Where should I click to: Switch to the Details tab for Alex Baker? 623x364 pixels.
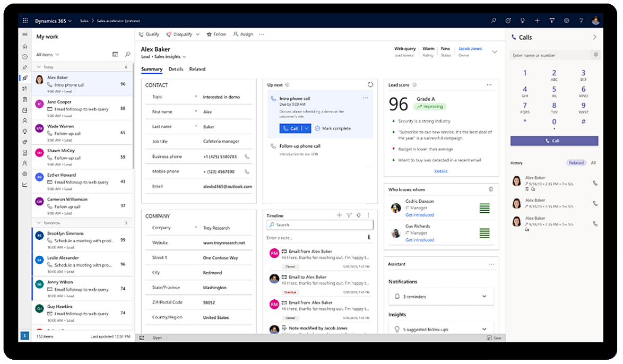point(176,69)
